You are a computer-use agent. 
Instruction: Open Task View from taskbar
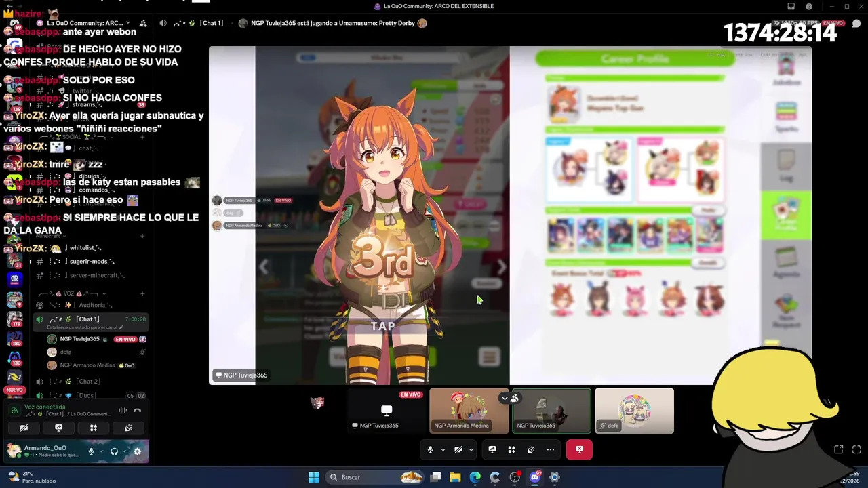click(x=435, y=477)
